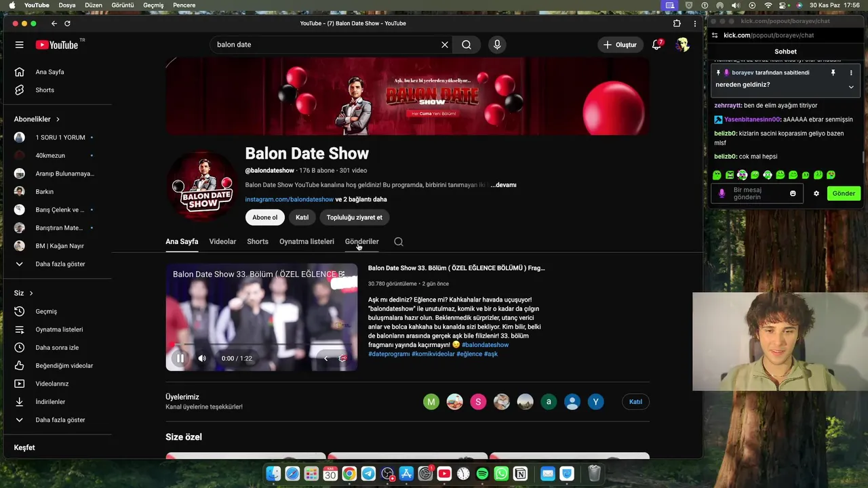The height and width of the screenshot is (488, 868).
Task: Expand the Abonelikler section
Action: (37, 119)
